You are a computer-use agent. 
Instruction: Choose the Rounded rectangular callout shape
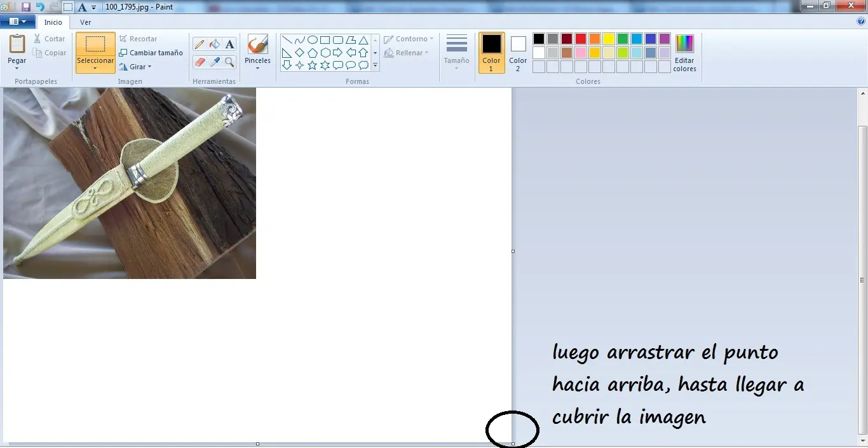(337, 65)
